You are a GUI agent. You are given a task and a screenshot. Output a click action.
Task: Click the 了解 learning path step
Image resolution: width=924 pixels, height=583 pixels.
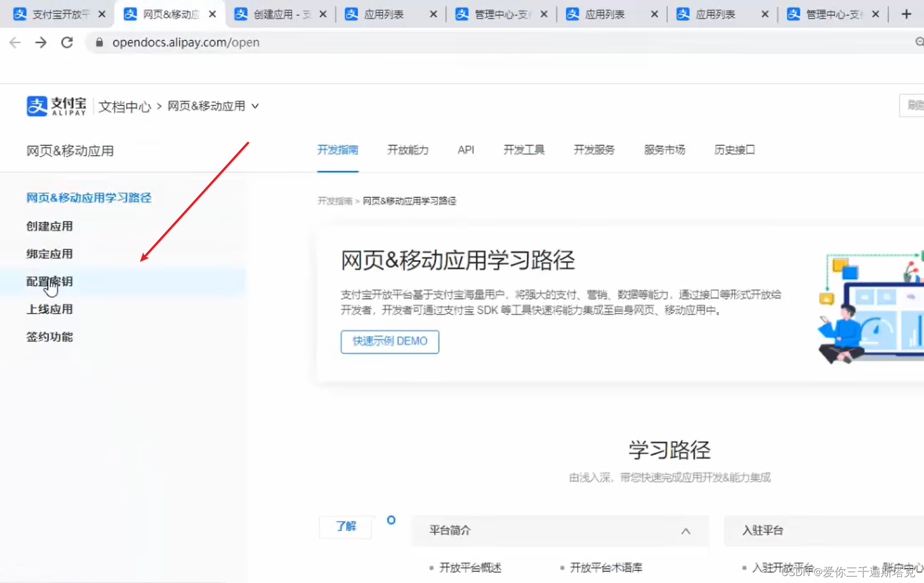[x=346, y=526]
